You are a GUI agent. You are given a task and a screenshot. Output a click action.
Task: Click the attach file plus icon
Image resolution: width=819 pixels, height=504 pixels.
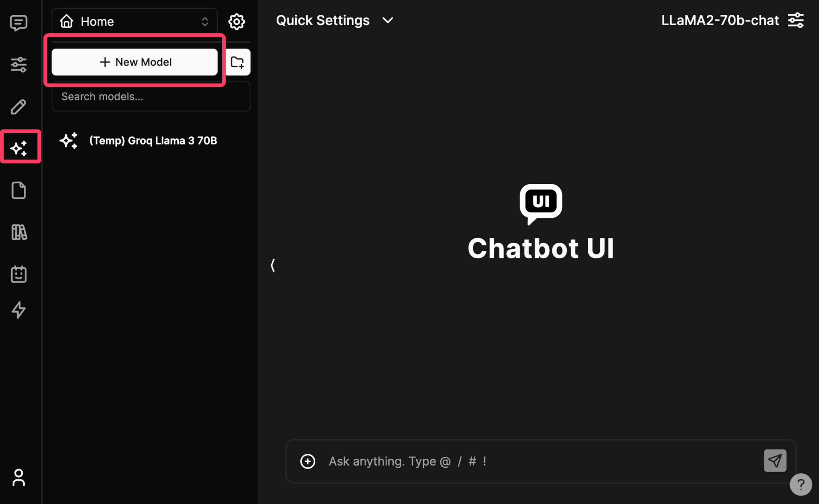pos(308,461)
